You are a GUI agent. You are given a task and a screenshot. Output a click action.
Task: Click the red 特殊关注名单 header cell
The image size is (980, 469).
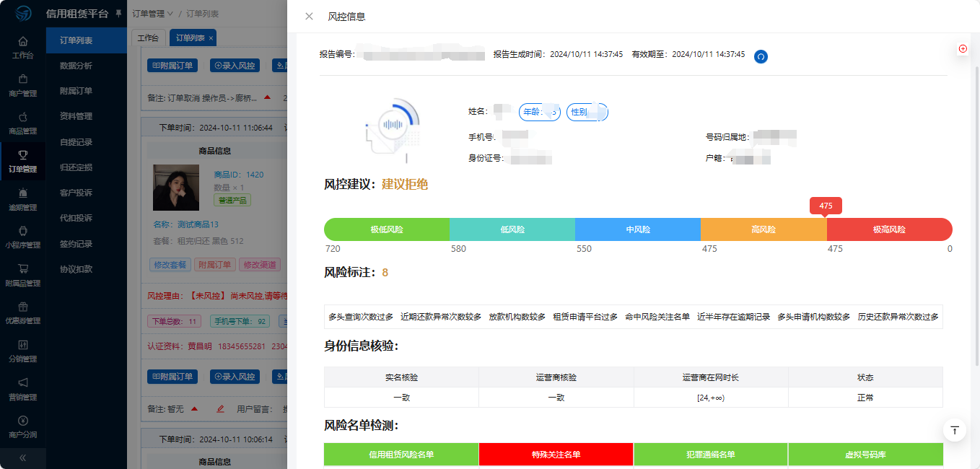(556, 455)
